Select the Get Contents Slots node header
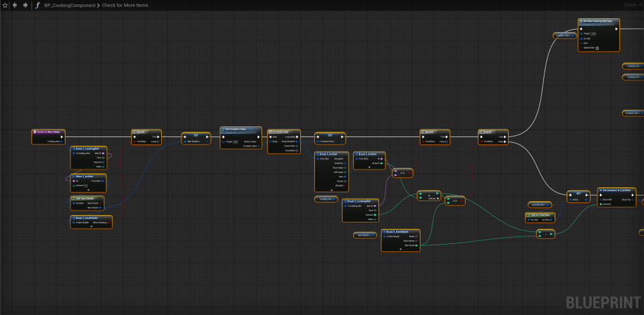The width and height of the screenshot is (644, 315). [x=240, y=129]
